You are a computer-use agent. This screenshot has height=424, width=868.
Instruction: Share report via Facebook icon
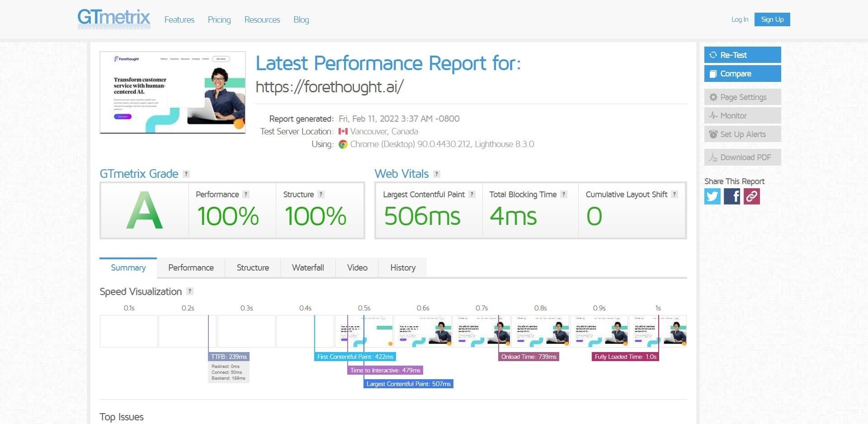click(732, 196)
